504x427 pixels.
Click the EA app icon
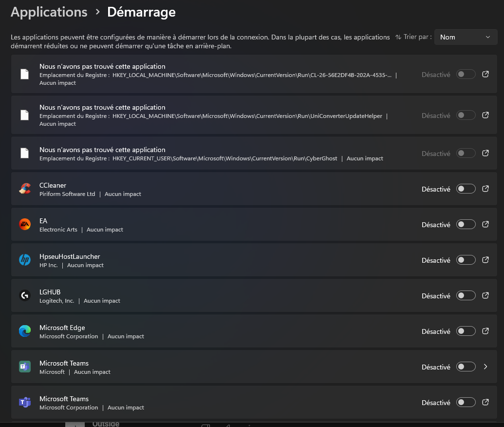[25, 224]
